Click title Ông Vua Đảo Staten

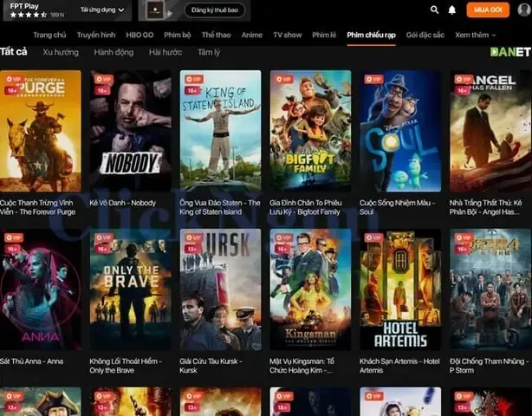click(x=220, y=207)
